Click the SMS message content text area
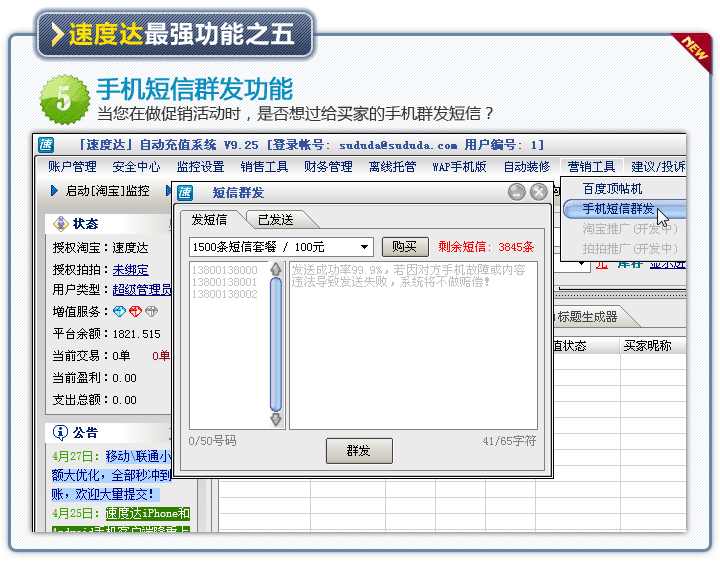 click(413, 345)
